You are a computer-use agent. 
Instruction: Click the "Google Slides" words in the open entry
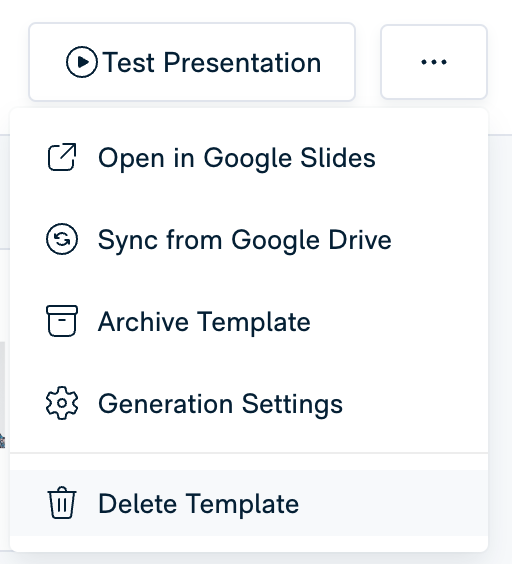290,158
